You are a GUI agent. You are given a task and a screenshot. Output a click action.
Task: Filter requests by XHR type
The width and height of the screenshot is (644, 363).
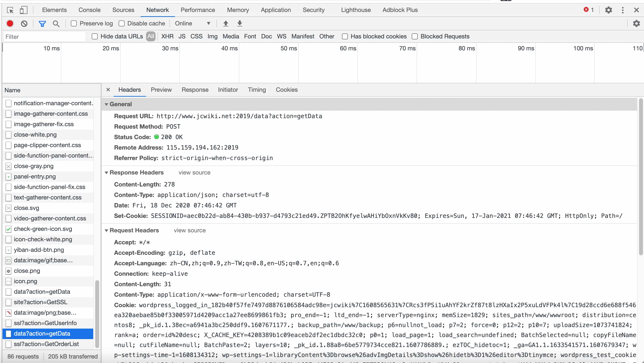[167, 37]
